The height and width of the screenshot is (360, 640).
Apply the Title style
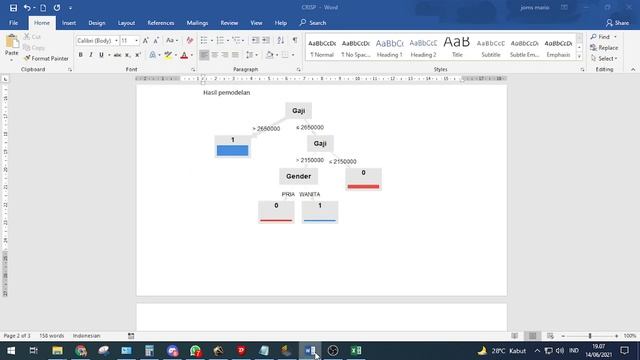point(457,47)
